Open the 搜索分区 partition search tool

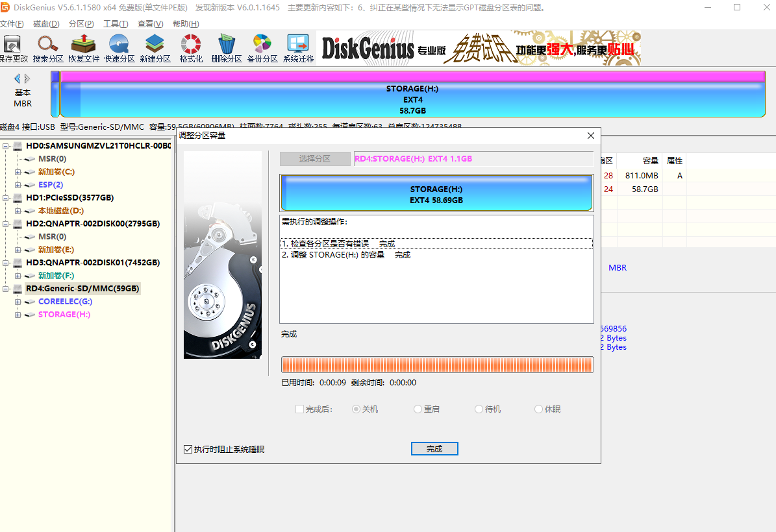(x=48, y=49)
